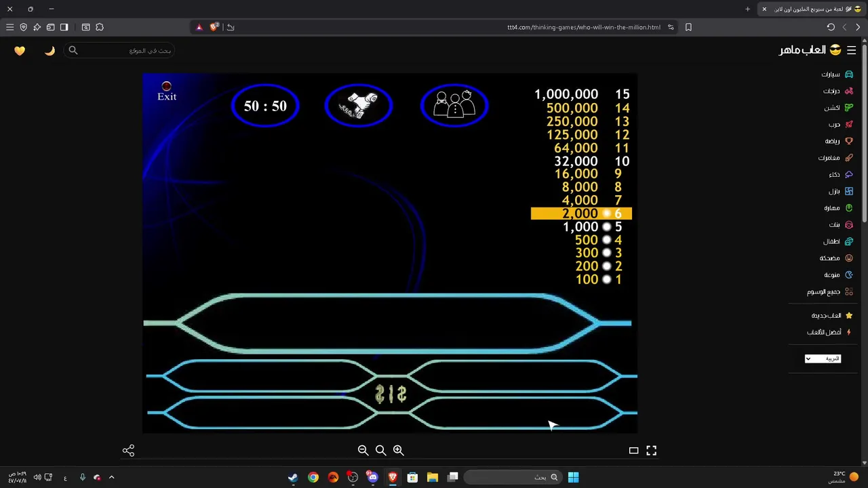This screenshot has width=868, height=488.
Task: Open the بنات games category
Action: [840, 225]
